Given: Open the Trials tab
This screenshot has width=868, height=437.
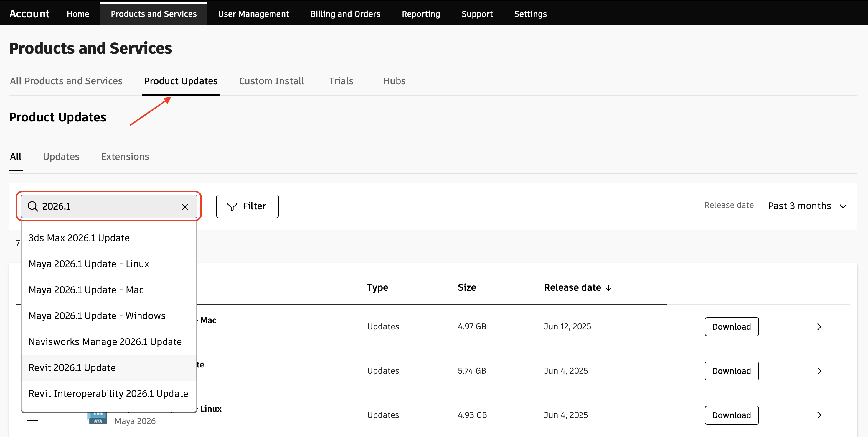Looking at the screenshot, I should tap(341, 81).
